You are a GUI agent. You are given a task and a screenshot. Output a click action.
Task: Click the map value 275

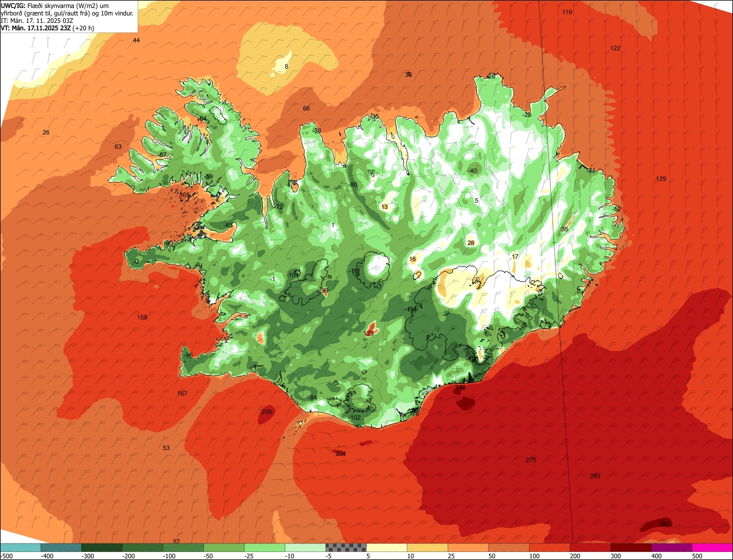pyautogui.click(x=531, y=460)
